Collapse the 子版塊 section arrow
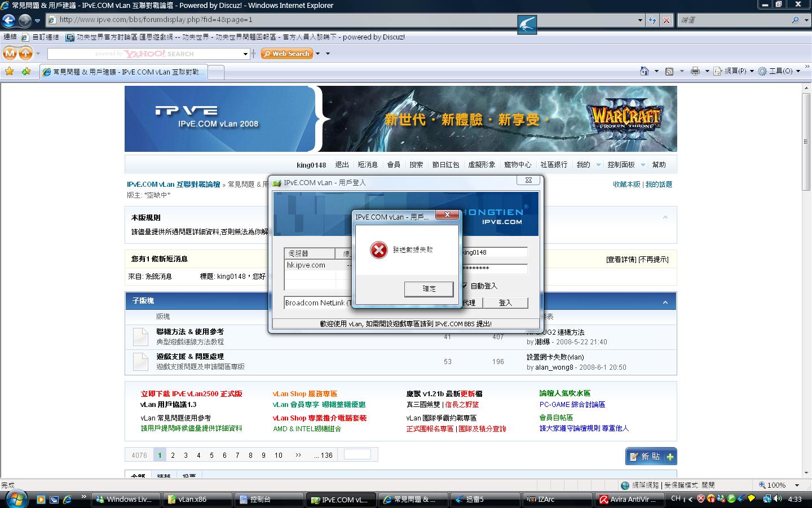The height and width of the screenshot is (508, 812). [x=665, y=302]
